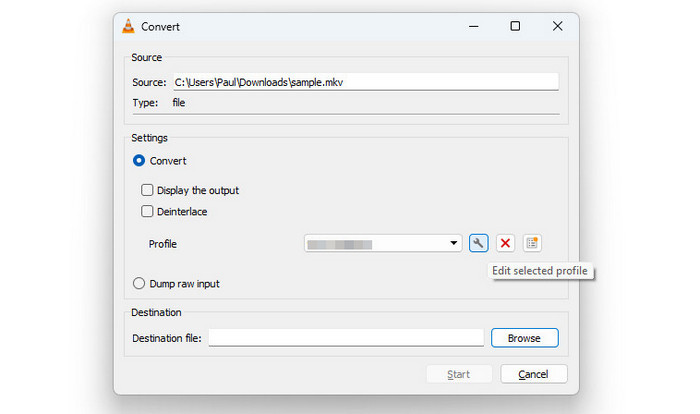Click the Edit selected profile tooltip

(541, 271)
